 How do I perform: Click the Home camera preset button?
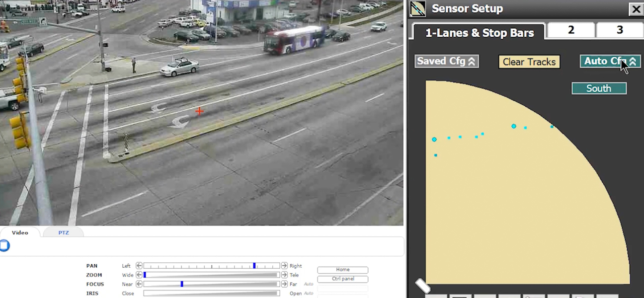click(x=343, y=270)
